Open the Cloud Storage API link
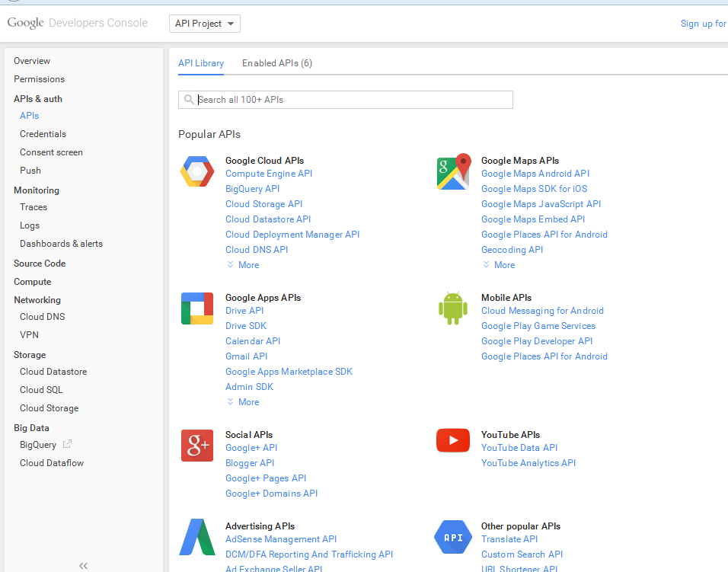 click(x=263, y=204)
